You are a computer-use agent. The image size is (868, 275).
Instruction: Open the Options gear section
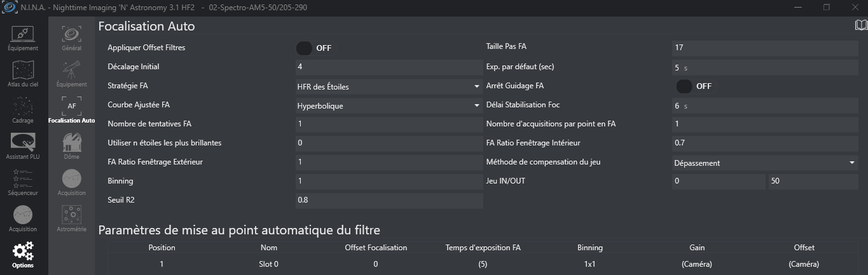pyautogui.click(x=23, y=255)
